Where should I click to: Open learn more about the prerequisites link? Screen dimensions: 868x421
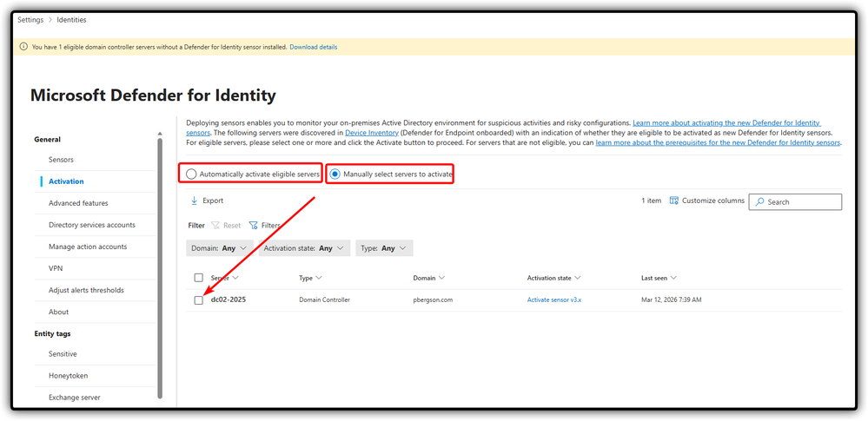(x=718, y=142)
